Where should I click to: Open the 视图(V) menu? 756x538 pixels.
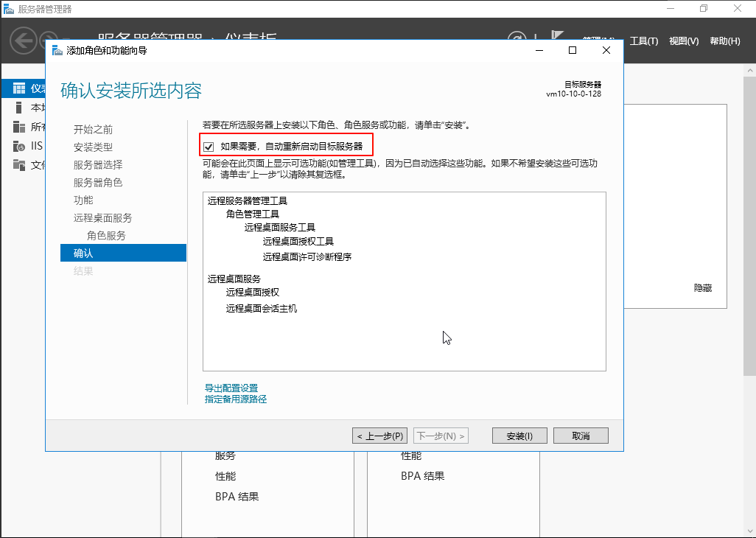[x=683, y=41]
